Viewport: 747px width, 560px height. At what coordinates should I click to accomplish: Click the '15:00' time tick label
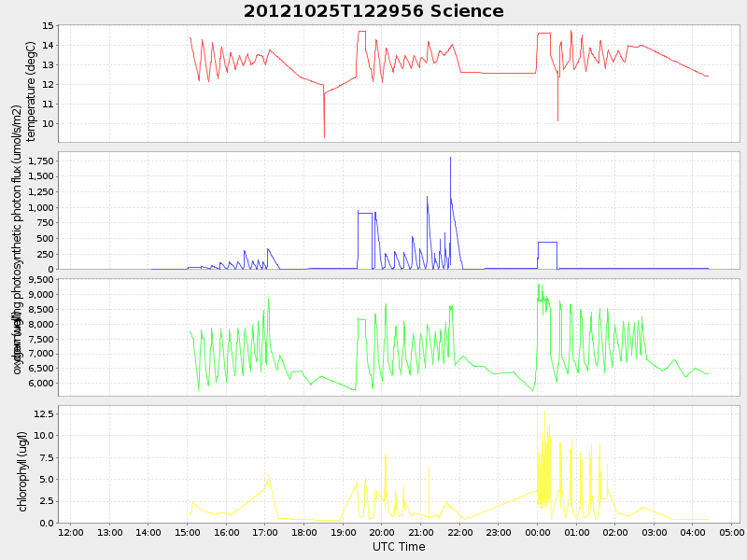[x=188, y=532]
